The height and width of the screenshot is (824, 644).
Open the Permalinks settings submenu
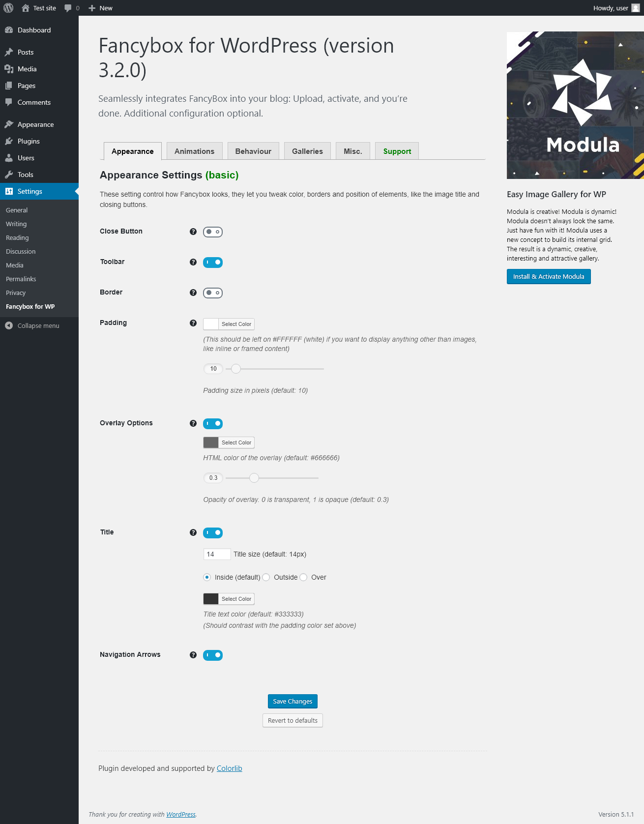tap(21, 279)
